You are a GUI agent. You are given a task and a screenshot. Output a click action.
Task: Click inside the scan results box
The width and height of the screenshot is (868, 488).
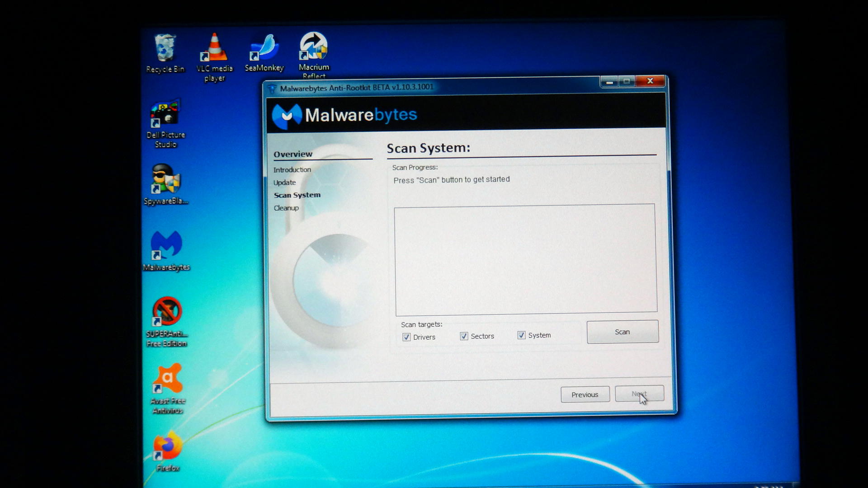pos(526,259)
